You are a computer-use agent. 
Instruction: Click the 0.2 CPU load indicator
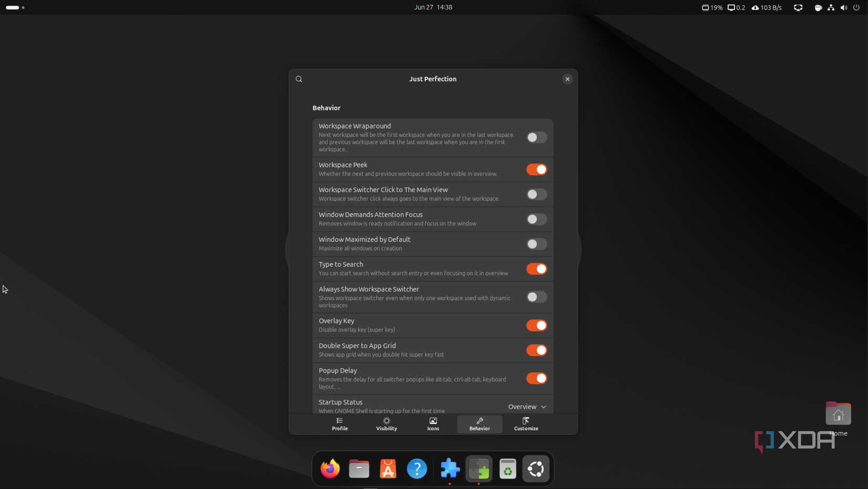click(x=736, y=7)
